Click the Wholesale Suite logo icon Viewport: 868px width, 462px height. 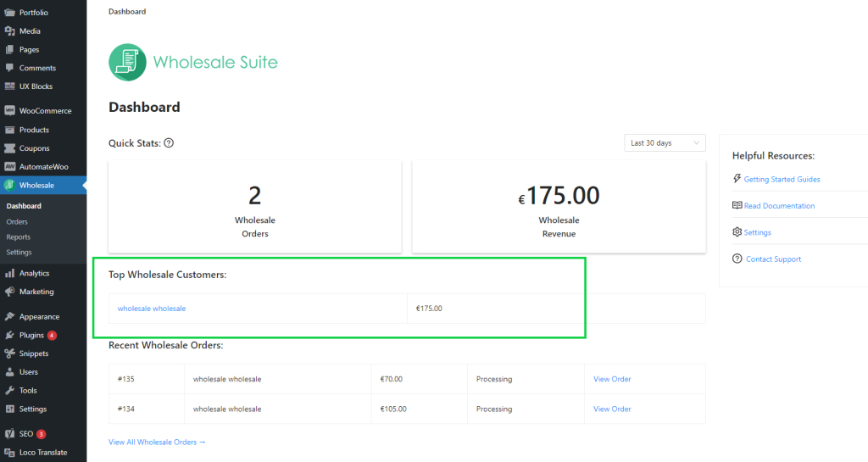coord(127,62)
